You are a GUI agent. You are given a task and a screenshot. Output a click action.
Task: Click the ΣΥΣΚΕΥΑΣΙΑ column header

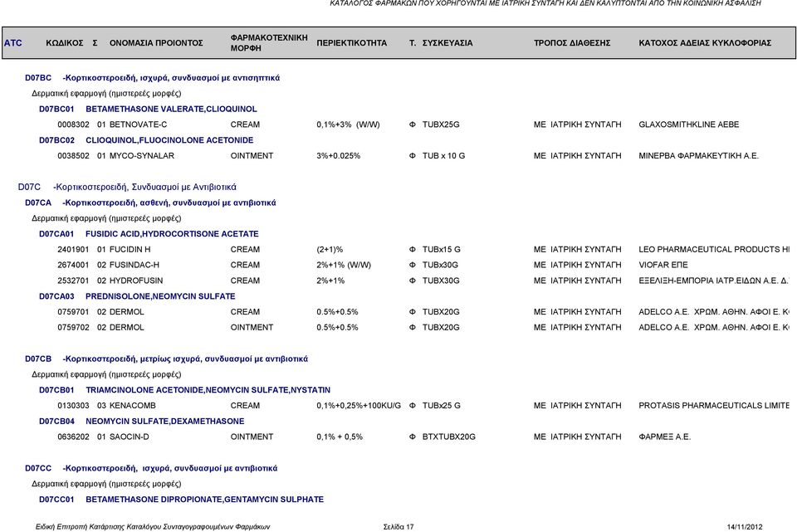click(447, 42)
